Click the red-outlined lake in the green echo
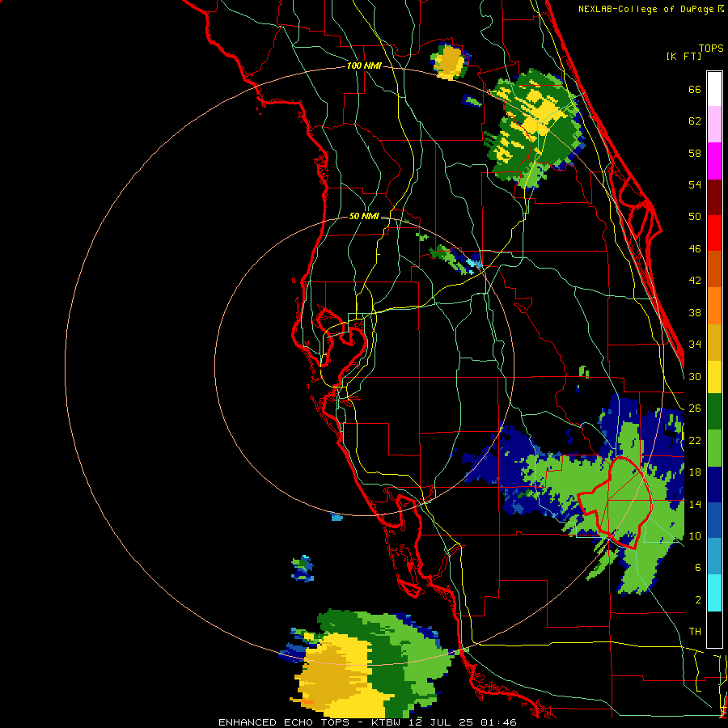Viewport: 728px width, 728px height. point(616,503)
